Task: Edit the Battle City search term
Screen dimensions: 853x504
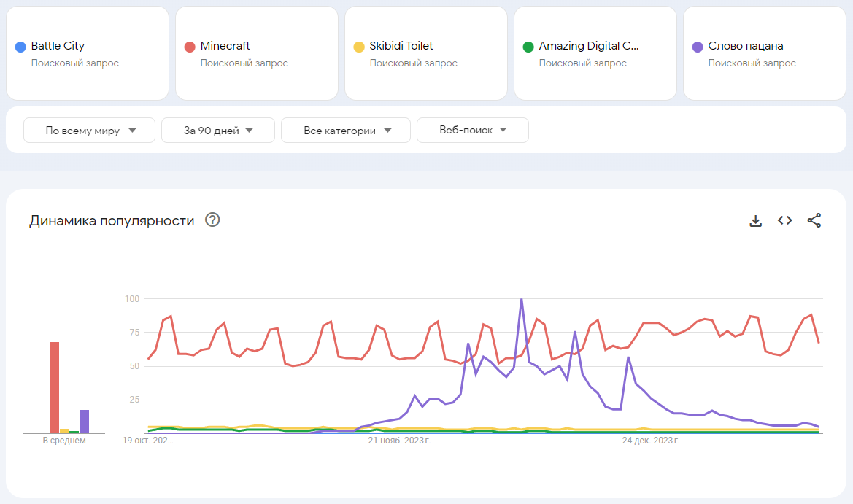Action: pyautogui.click(x=58, y=46)
